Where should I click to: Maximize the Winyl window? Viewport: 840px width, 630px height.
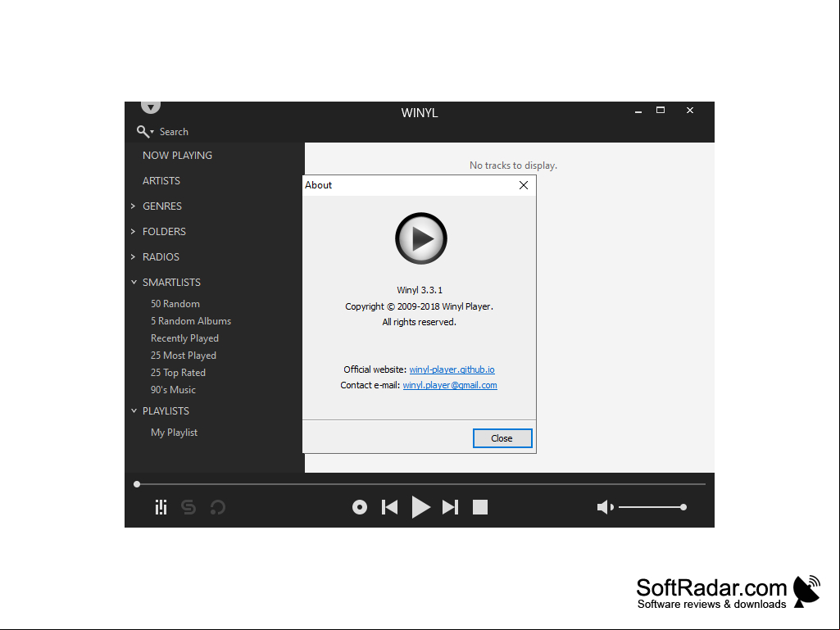(x=661, y=111)
